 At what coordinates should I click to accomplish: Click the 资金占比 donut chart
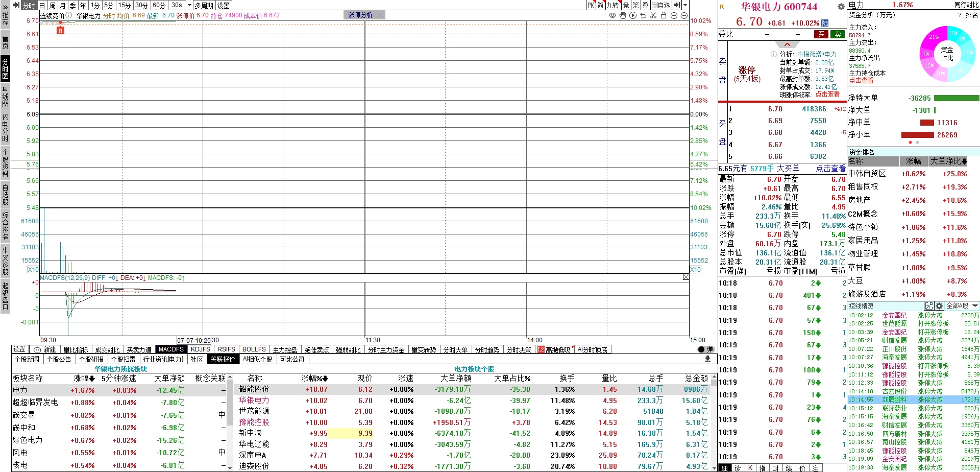point(947,54)
